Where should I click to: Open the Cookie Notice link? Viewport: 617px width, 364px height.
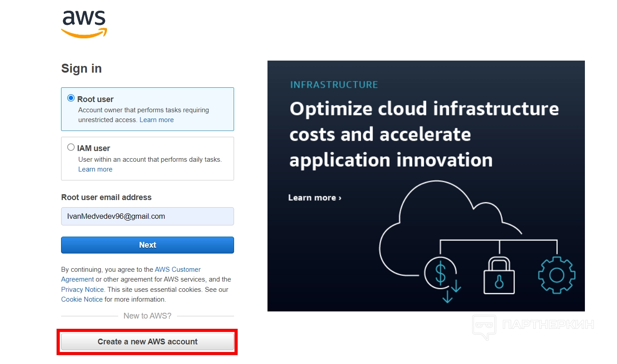[x=82, y=299]
